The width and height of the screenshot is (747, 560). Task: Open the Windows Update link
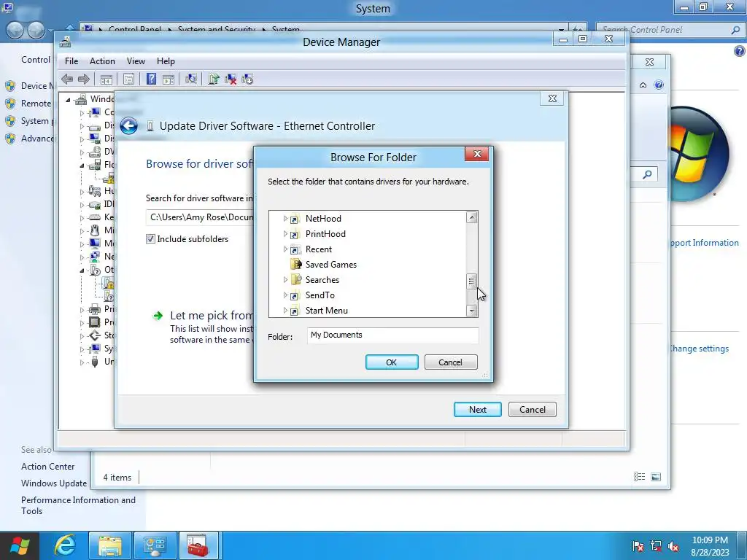(x=54, y=483)
